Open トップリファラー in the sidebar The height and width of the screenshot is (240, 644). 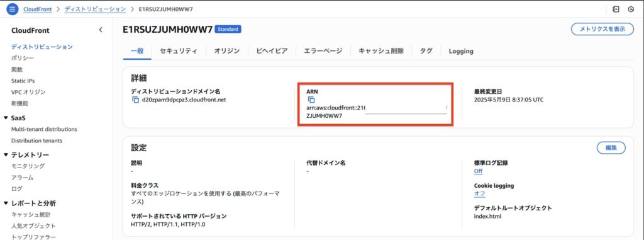[34, 237]
